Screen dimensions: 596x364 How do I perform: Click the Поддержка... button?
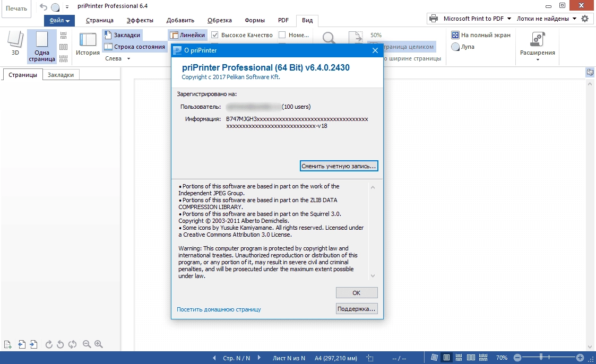coord(357,309)
